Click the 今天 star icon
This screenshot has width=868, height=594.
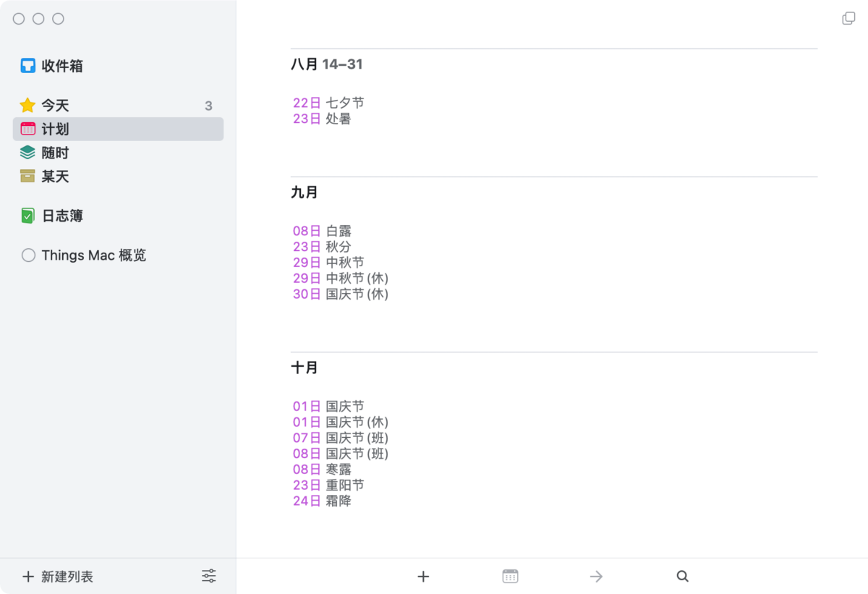27,106
